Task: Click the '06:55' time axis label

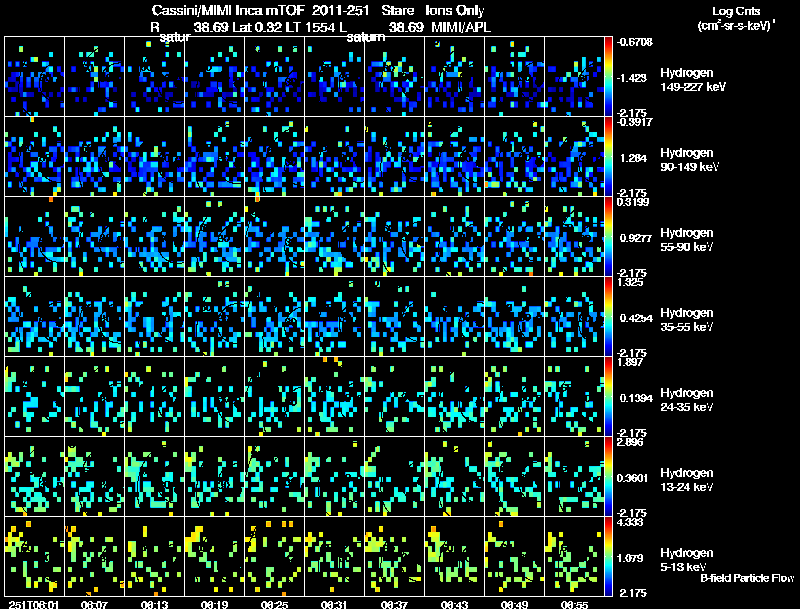Action: 574,604
